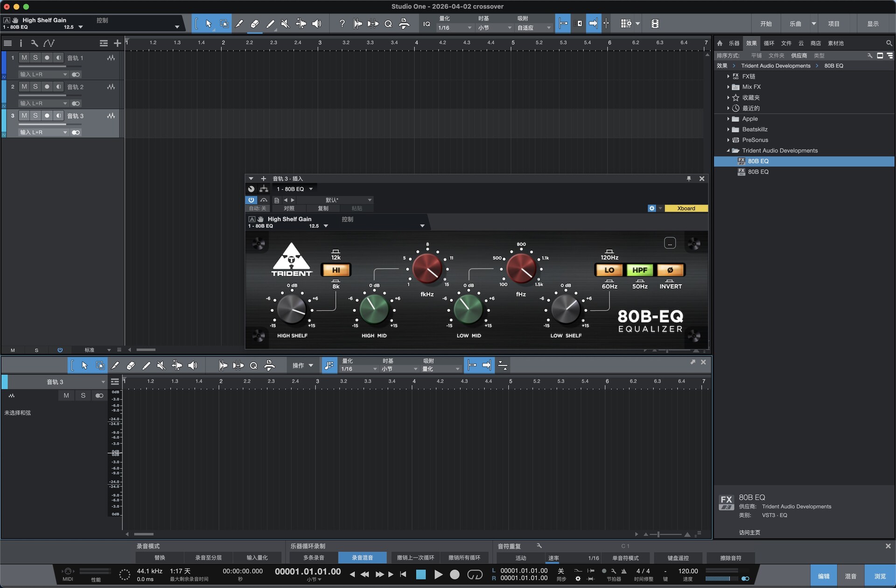This screenshot has width=896, height=588.
Task: Toggle the phase INVERT switch
Action: 670,270
